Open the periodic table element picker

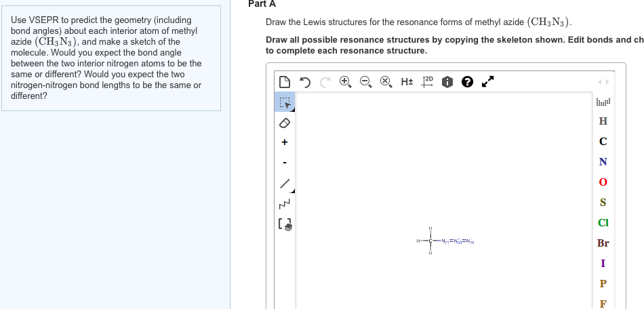coord(603,102)
